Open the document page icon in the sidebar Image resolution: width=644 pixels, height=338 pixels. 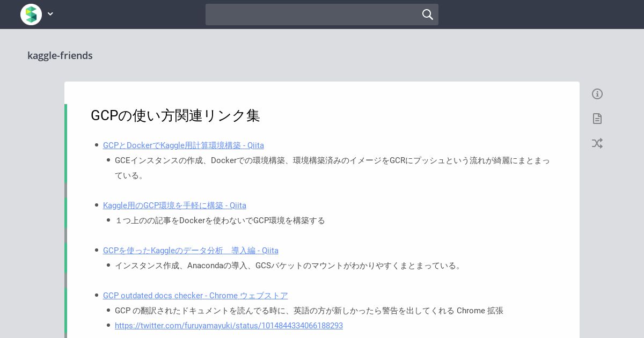[597, 119]
